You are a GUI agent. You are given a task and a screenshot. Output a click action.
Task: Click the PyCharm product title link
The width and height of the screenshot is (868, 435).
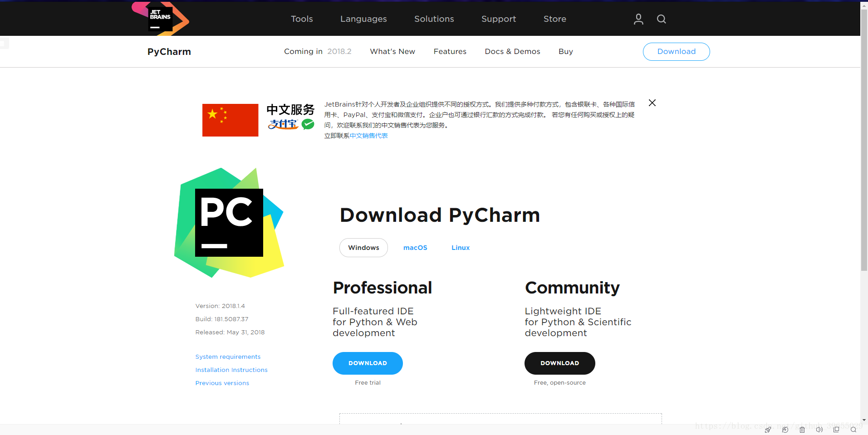point(169,52)
